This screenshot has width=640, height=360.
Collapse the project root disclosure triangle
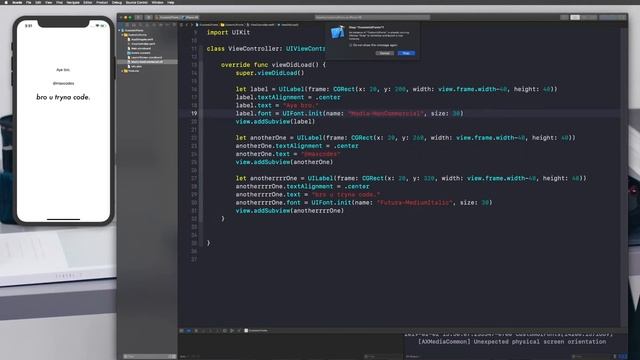120,30
